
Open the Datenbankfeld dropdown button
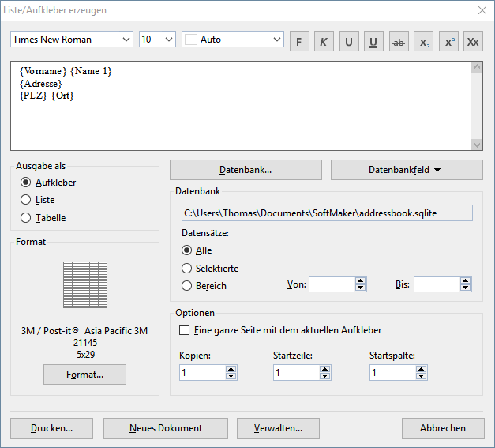pos(407,170)
